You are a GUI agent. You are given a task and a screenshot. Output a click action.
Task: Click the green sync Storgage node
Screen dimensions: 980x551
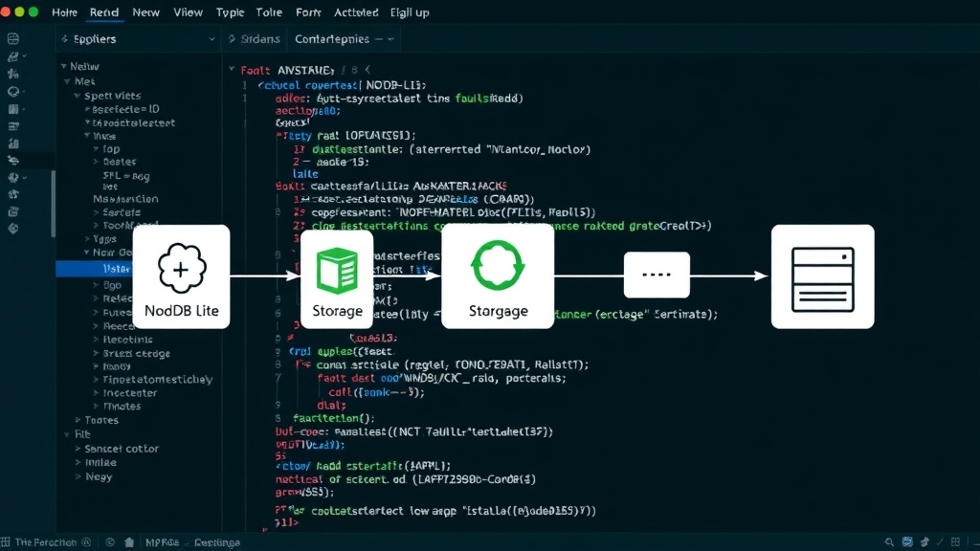tap(498, 276)
